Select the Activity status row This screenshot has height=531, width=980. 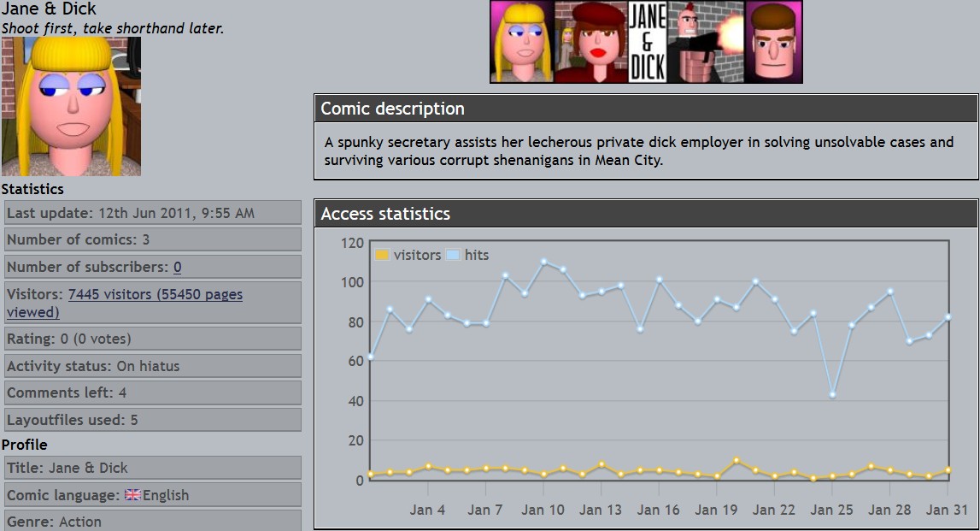pos(153,366)
